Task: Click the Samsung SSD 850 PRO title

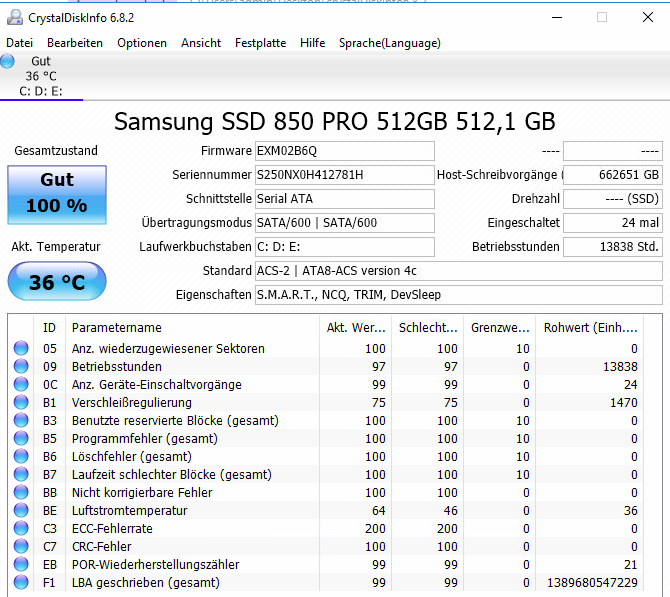Action: coord(335,121)
